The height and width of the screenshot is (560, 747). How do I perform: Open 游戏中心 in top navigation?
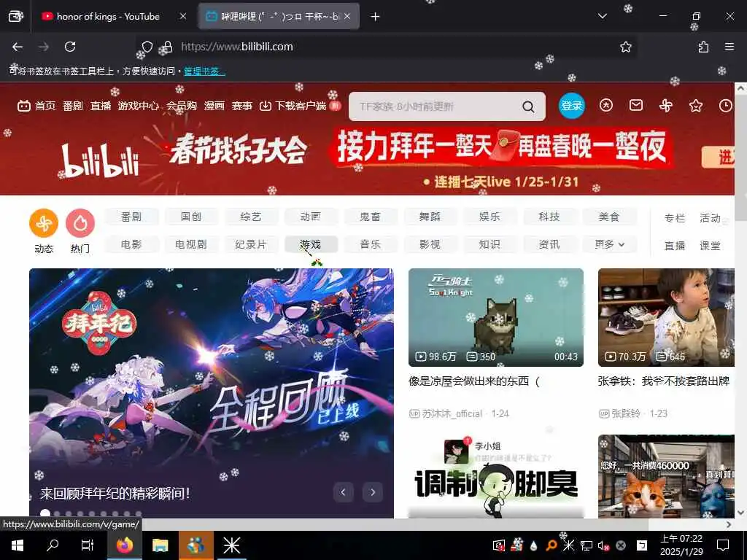tap(138, 106)
